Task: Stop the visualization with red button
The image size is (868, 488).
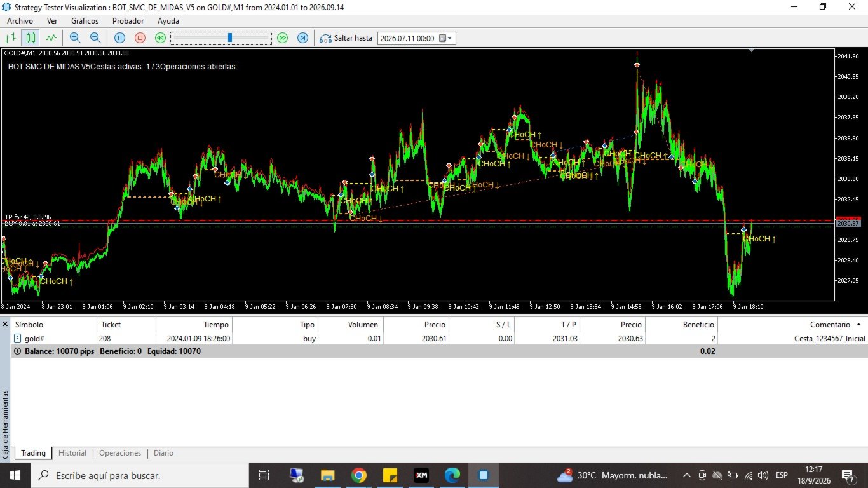Action: (x=140, y=38)
